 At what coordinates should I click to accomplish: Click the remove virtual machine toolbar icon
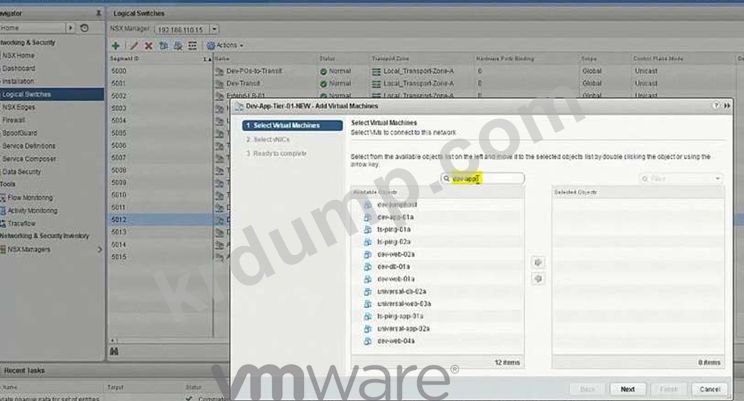(178, 46)
